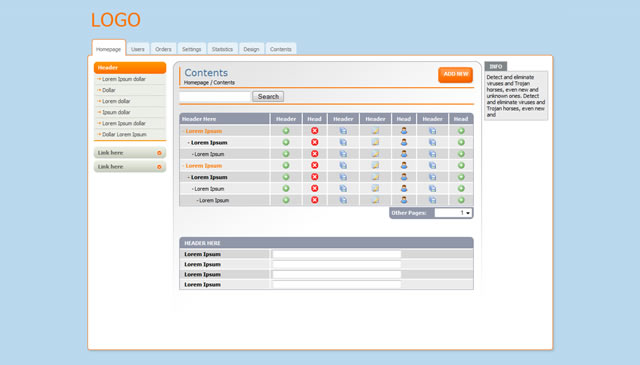This screenshot has height=365, width=640.
Task: Click the note edit icon in fifth table row
Action: [375, 177]
